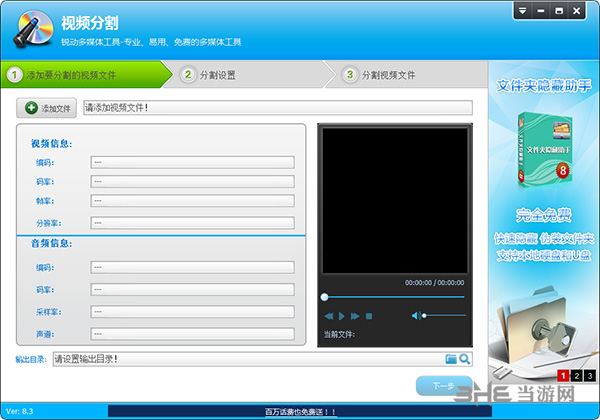
Task: Maximize the window
Action: tap(559, 11)
